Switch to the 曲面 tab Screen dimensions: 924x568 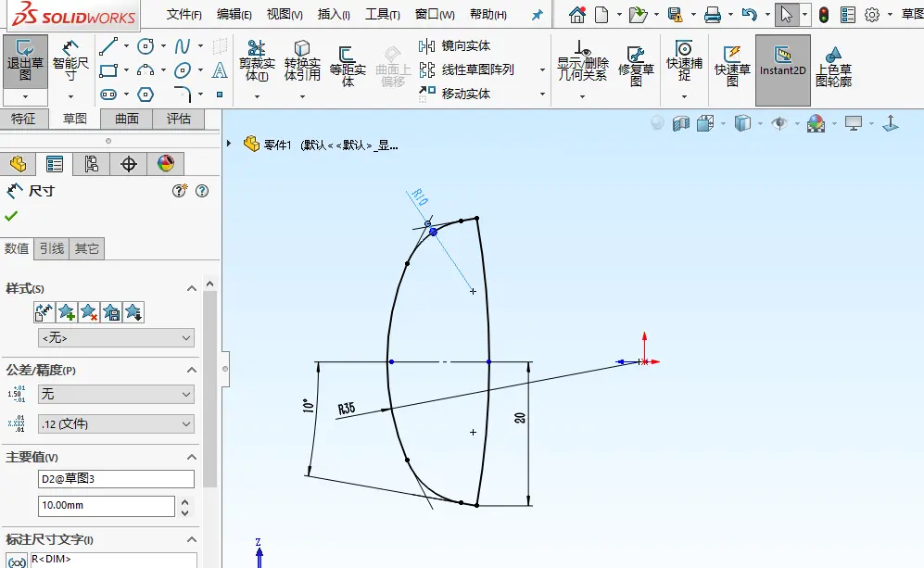coord(127,119)
